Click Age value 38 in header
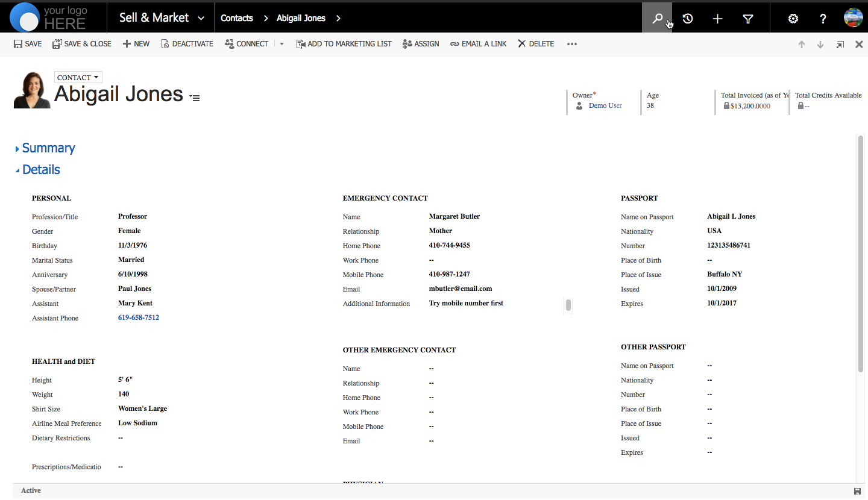Viewport: 868px width, 500px height. tap(650, 105)
